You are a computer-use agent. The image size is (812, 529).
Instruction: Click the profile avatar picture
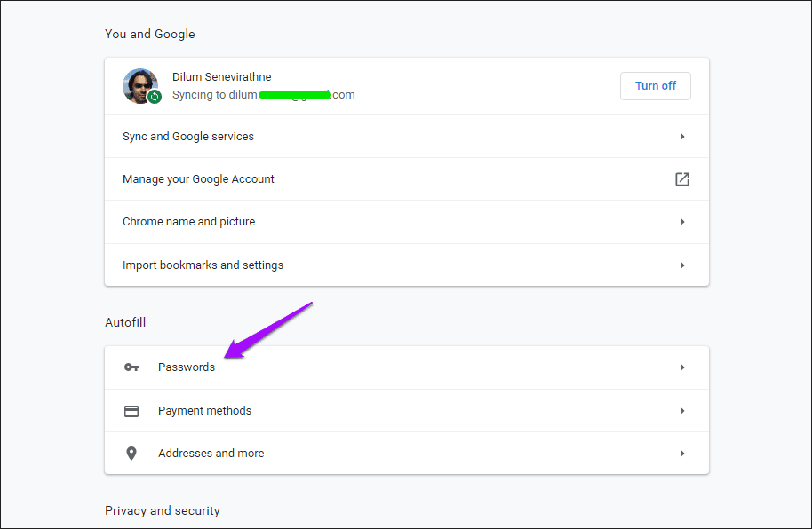click(x=139, y=84)
